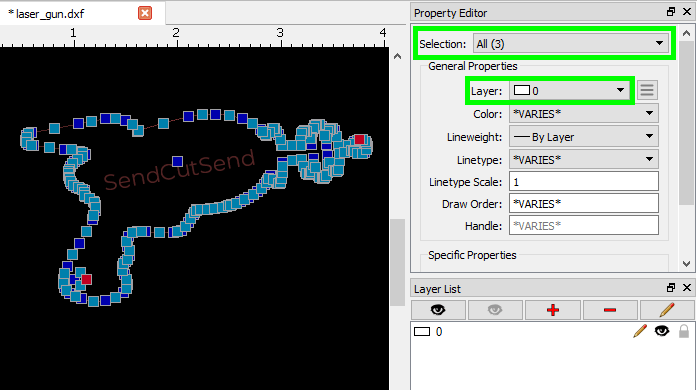Hide all layers with greyed eye button
Screen dimensions: 697x390
(x=495, y=310)
